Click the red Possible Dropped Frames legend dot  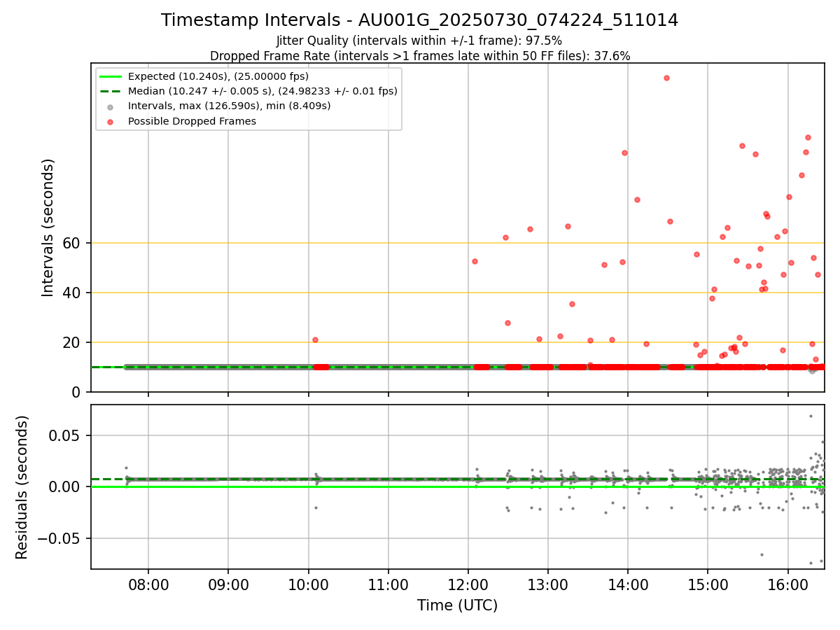point(111,121)
